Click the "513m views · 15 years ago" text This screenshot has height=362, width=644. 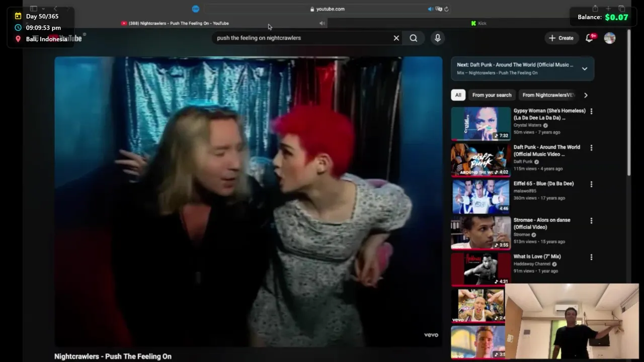[539, 242]
